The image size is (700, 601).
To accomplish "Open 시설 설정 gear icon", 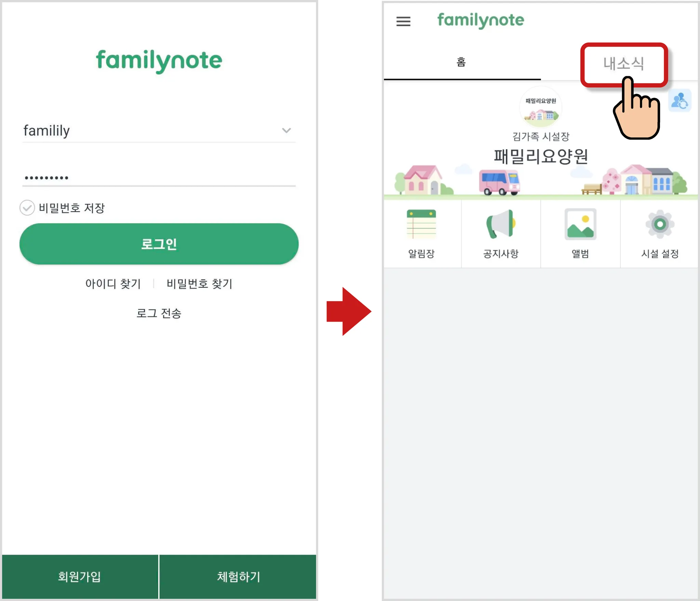I will click(x=660, y=224).
